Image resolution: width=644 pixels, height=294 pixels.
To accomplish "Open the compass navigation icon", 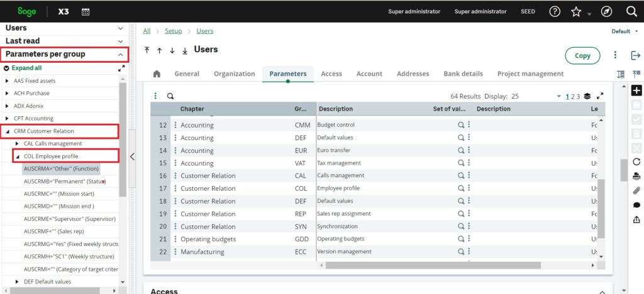I will [x=606, y=11].
